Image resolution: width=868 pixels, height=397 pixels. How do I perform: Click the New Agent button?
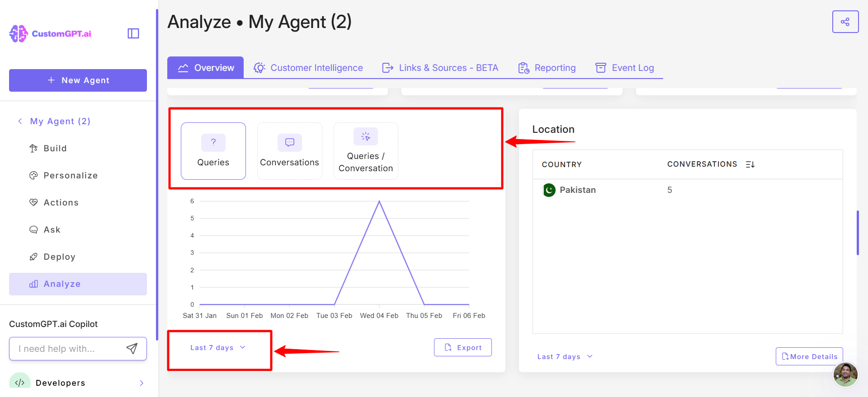click(x=78, y=80)
